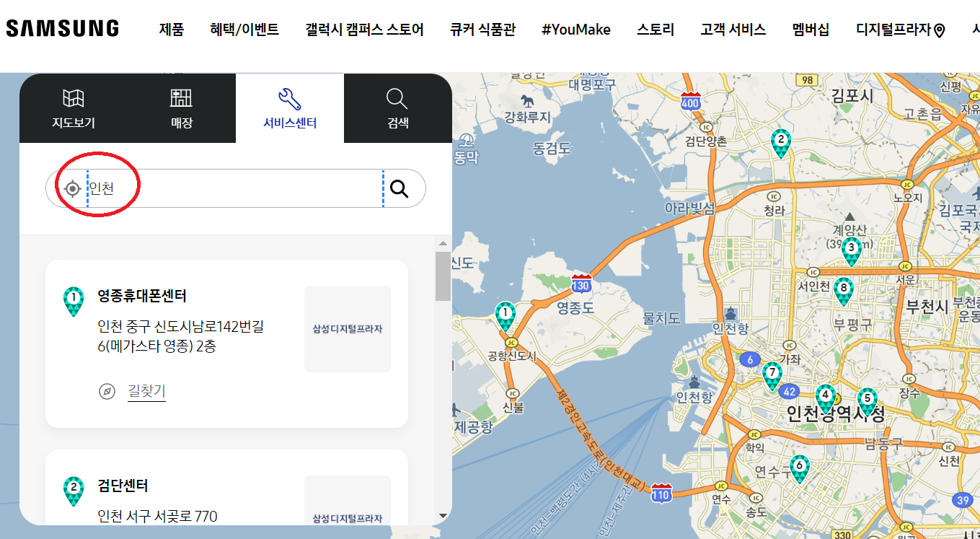Open 길찾기 directions for 영종휴대폰센터
The image size is (980, 539).
pyautogui.click(x=146, y=392)
